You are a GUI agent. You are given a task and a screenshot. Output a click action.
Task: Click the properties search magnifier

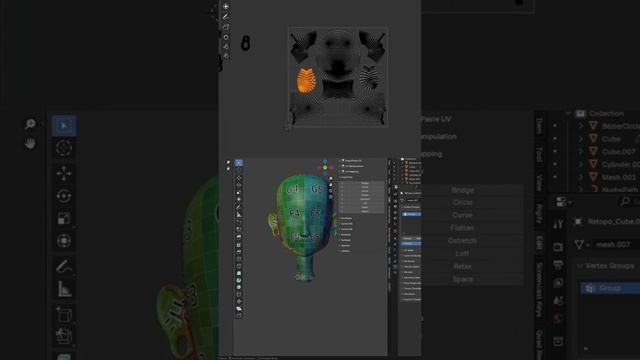pos(625,201)
